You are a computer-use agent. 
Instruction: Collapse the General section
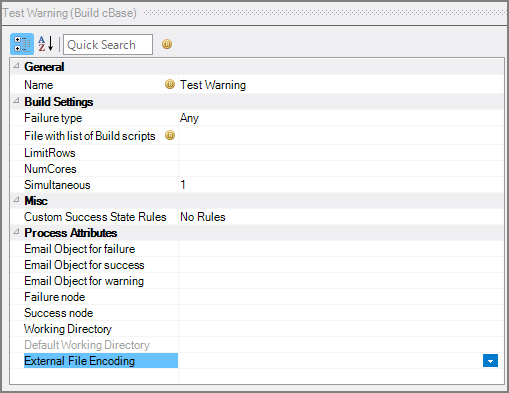(x=16, y=66)
